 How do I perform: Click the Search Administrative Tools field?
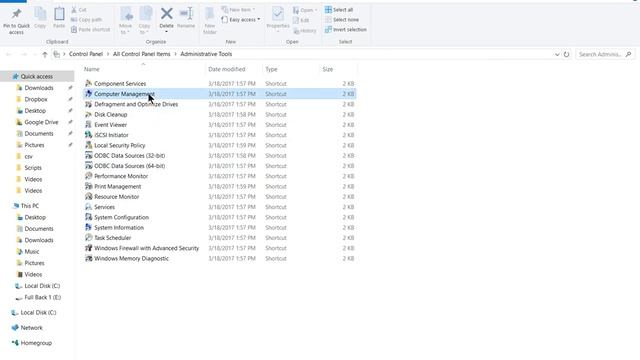click(605, 54)
